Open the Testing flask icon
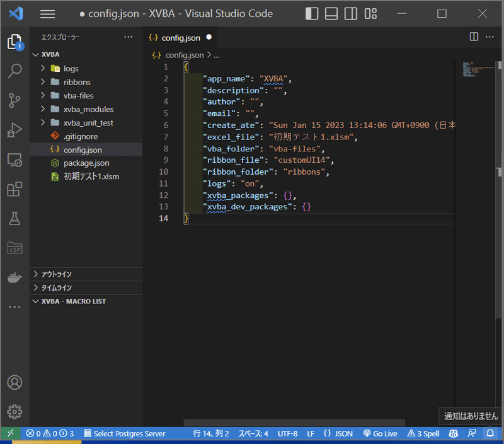Screen dimensions: 504x444 14,218
